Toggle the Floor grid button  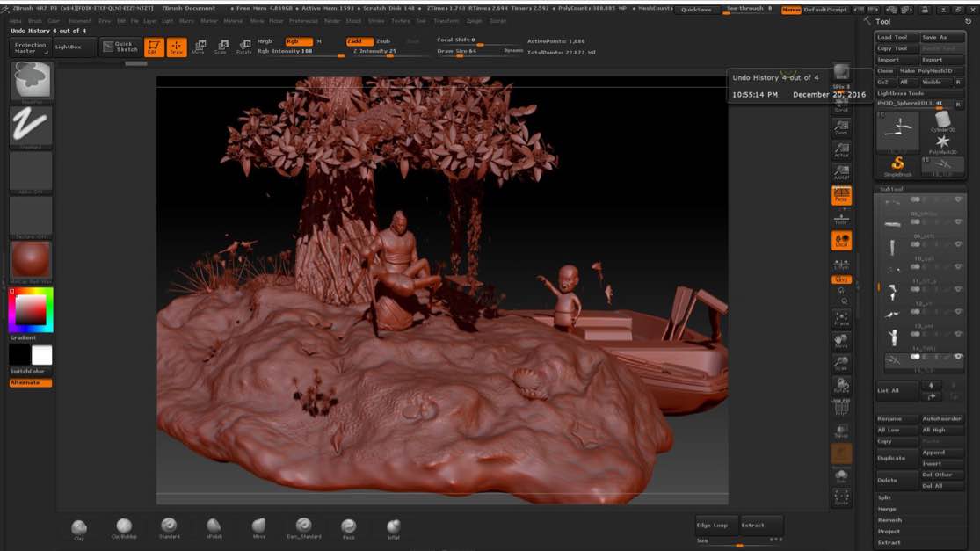click(x=841, y=218)
